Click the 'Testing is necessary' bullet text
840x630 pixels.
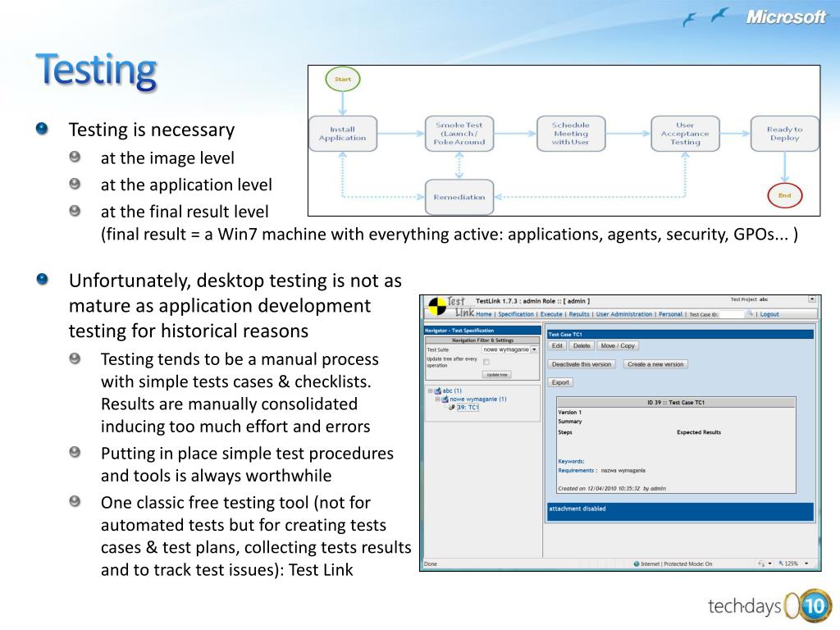[x=152, y=130]
